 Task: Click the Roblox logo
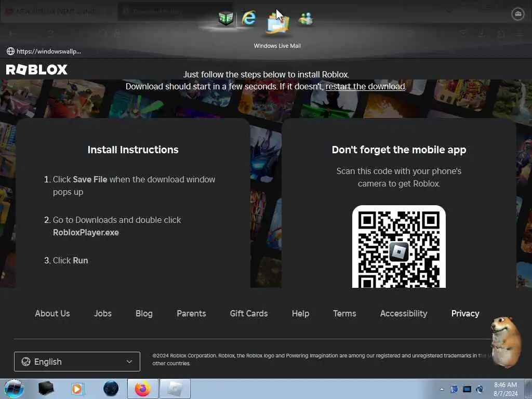(x=37, y=70)
